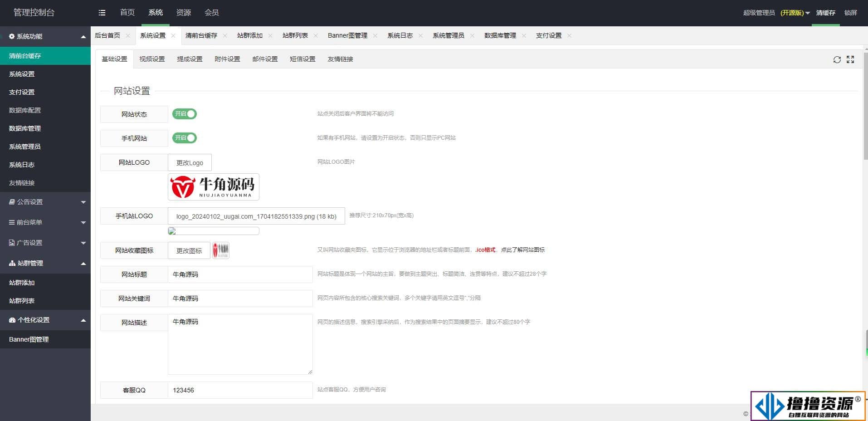
Task: Click the page vertical scrollbar
Action: point(865,107)
